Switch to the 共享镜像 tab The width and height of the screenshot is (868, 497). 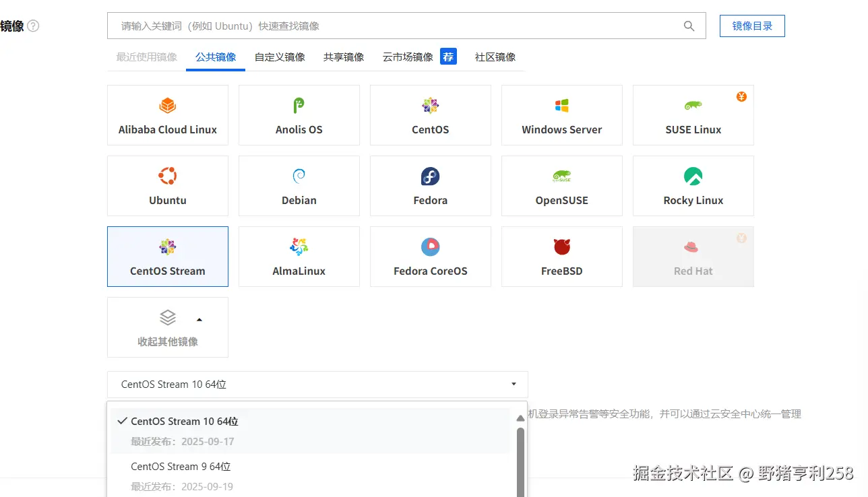344,57
